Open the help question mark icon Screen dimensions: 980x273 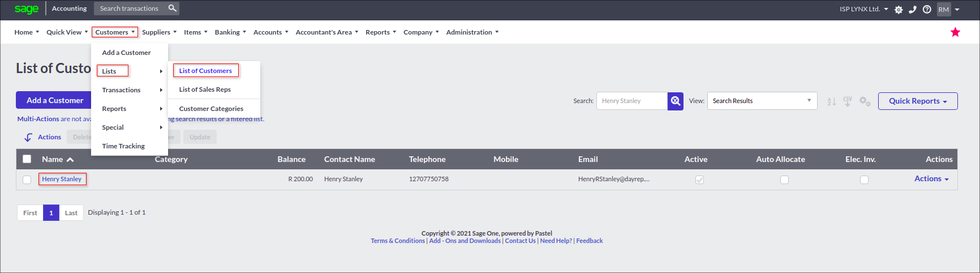[x=927, y=10]
